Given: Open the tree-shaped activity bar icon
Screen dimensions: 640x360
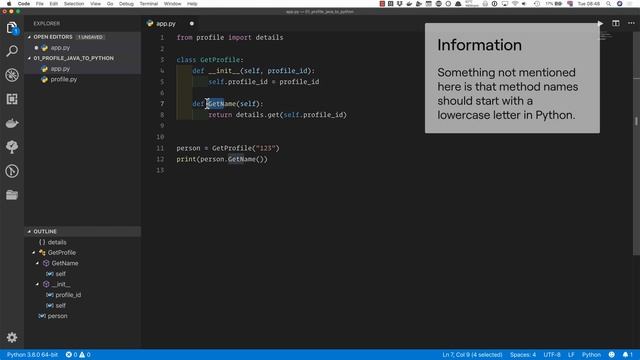Looking at the screenshot, I should [x=12, y=147].
